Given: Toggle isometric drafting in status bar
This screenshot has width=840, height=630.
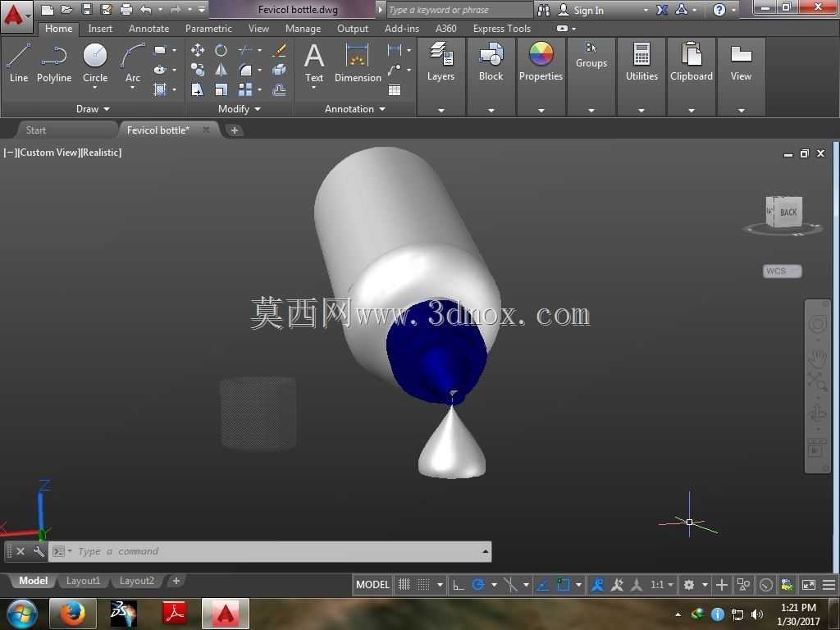Looking at the screenshot, I should click(x=510, y=584).
